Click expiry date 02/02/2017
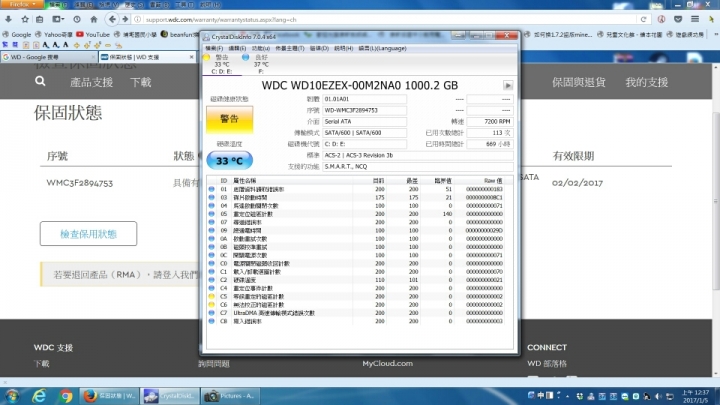720x405 pixels. click(577, 183)
